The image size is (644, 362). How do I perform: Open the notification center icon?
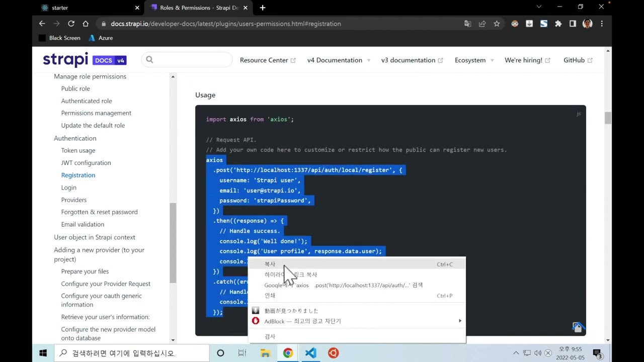[x=597, y=353]
